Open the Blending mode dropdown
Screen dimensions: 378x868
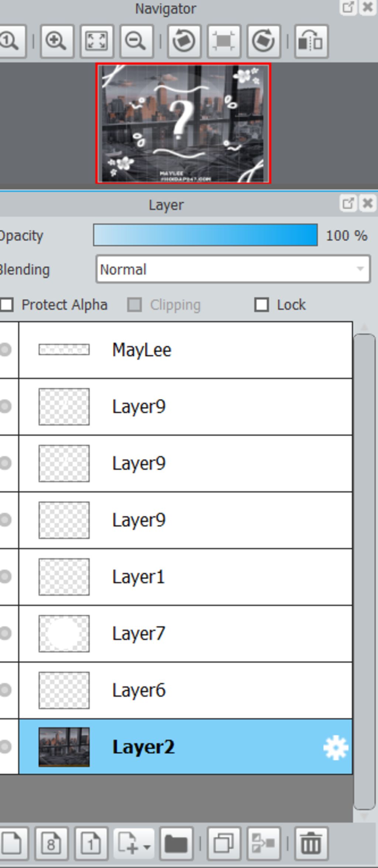[233, 269]
